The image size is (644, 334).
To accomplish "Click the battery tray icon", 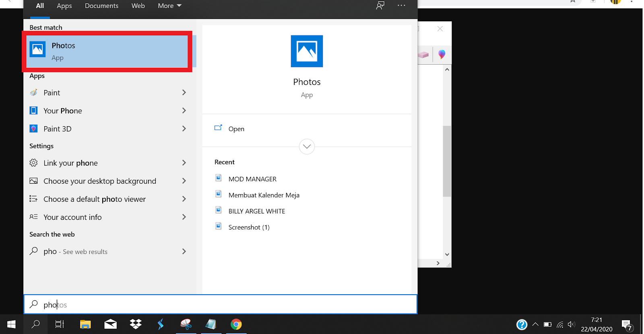I will click(547, 324).
